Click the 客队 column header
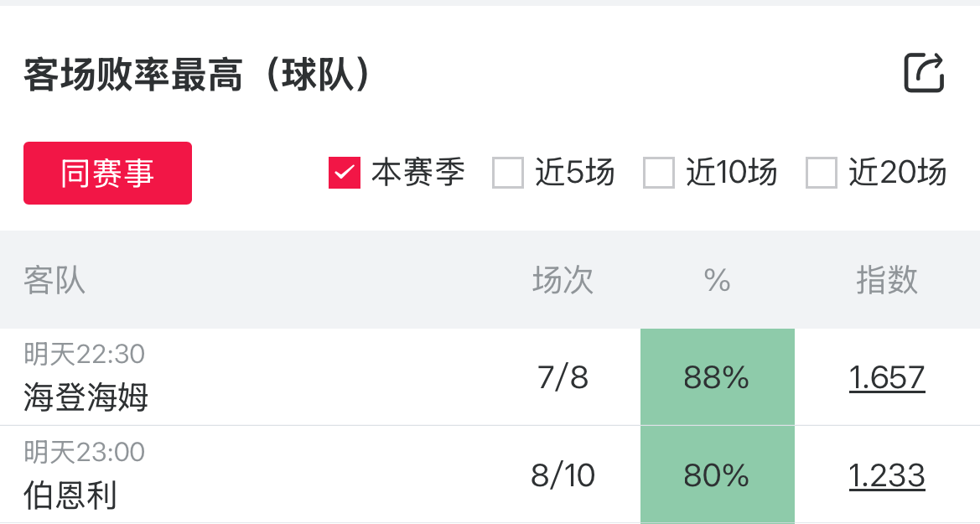Viewport: 980px width, 524px height. 54,280
